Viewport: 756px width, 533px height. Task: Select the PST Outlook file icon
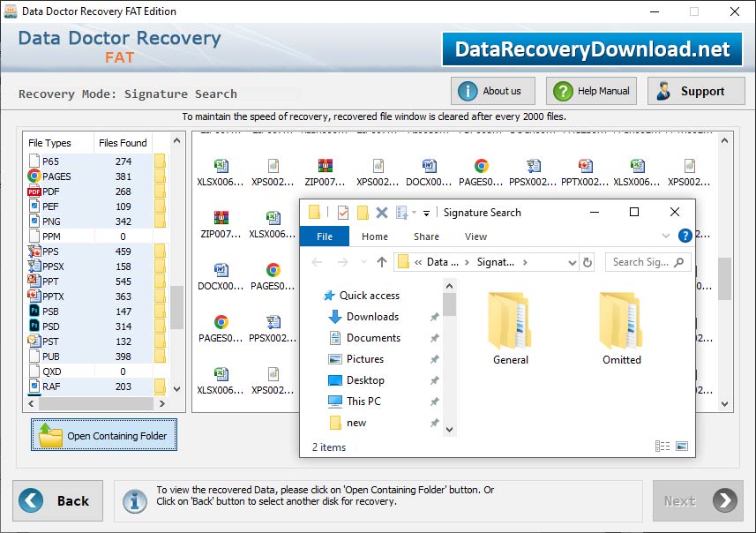pyautogui.click(x=34, y=341)
